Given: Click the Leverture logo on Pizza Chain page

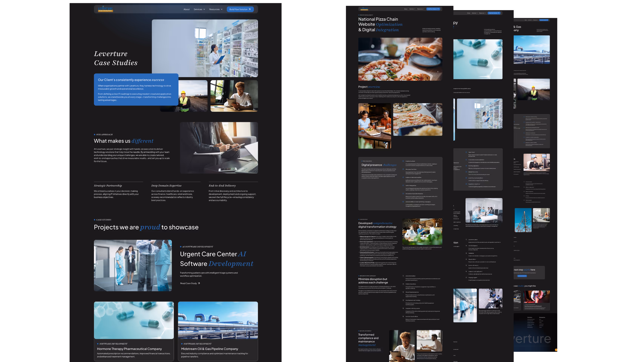Looking at the screenshot, I should point(364,9).
